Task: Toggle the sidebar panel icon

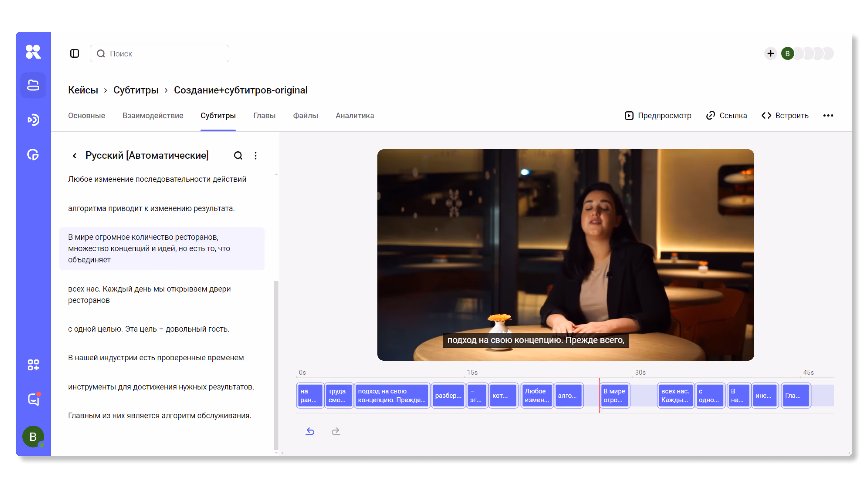Action: [x=74, y=54]
